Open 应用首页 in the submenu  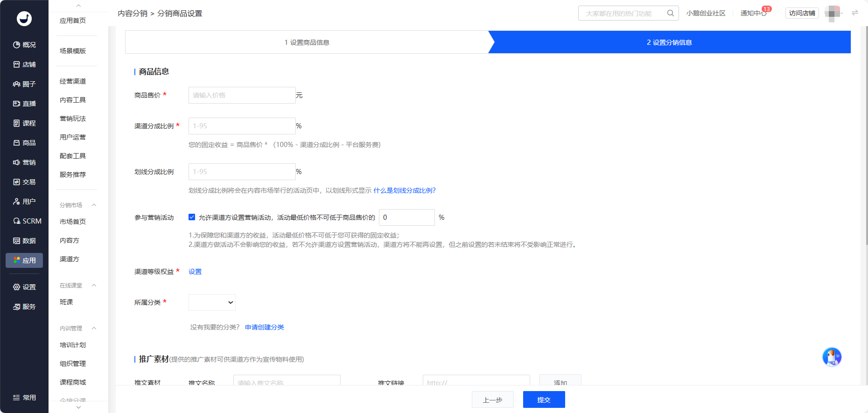pos(73,21)
